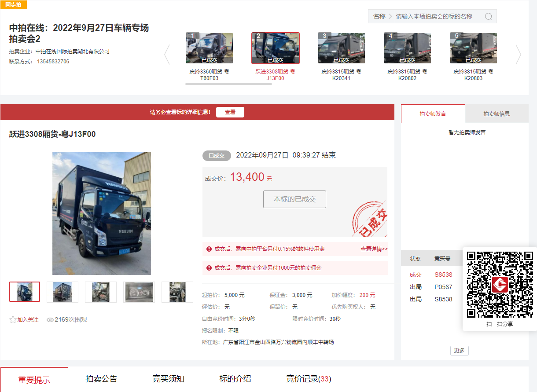Click the 竞买号 column header
537x392 pixels.
pos(442,259)
